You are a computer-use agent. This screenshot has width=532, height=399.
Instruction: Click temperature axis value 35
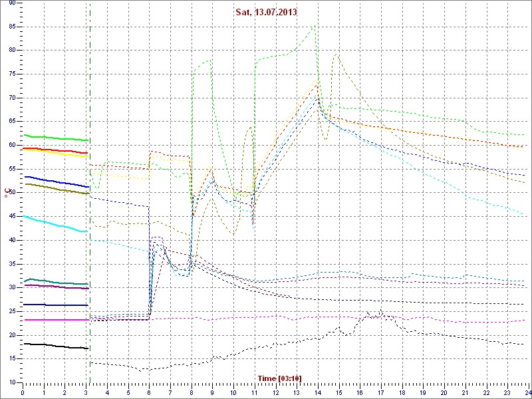coord(12,264)
